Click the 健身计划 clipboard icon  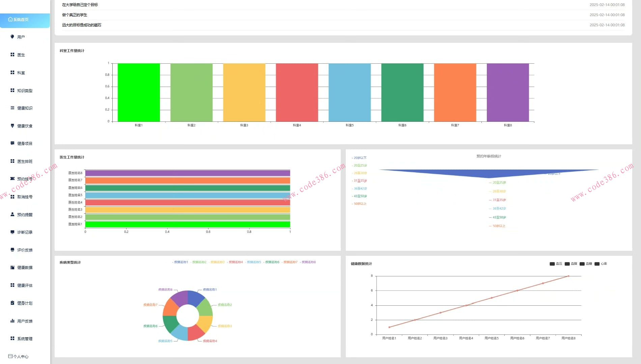(12, 303)
